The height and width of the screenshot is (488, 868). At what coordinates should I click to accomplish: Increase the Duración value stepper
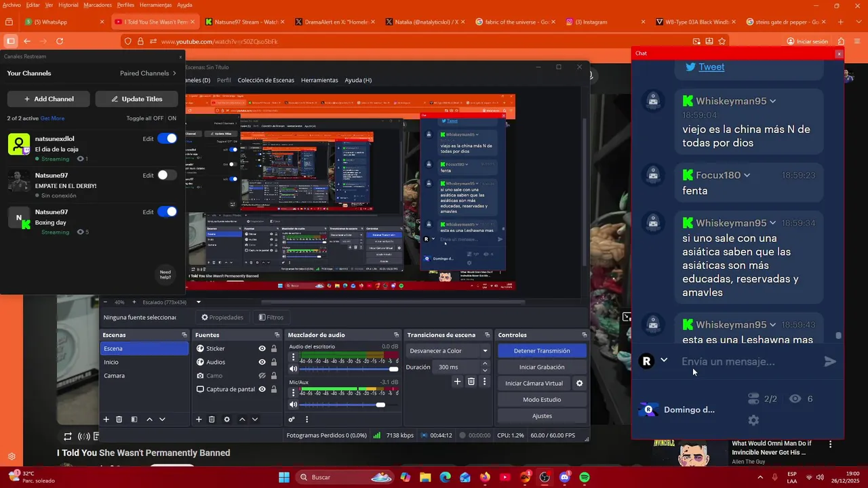tap(484, 363)
